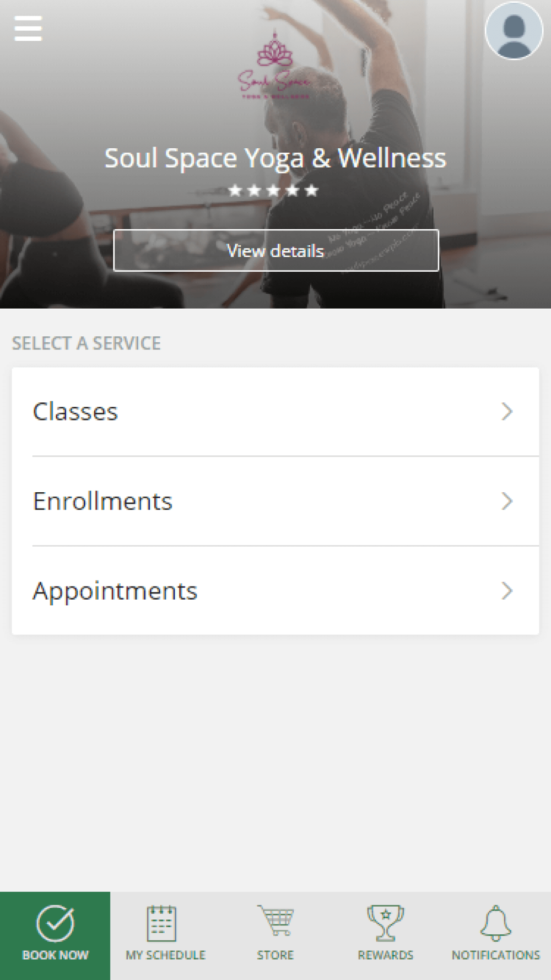Select the Enrollments service
This screenshot has width=551, height=980.
coord(102,501)
